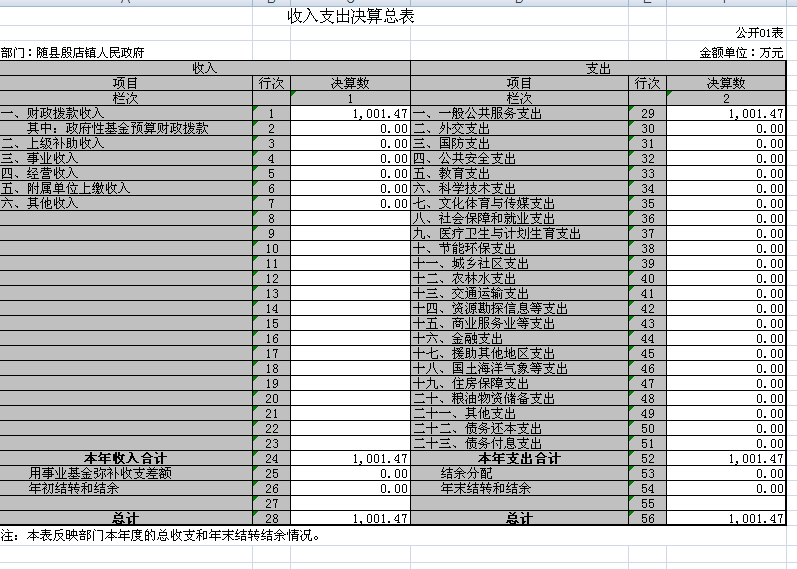Select the 二十三、债务付息支出 cell
Screen dimensions: 797x569
click(519, 443)
